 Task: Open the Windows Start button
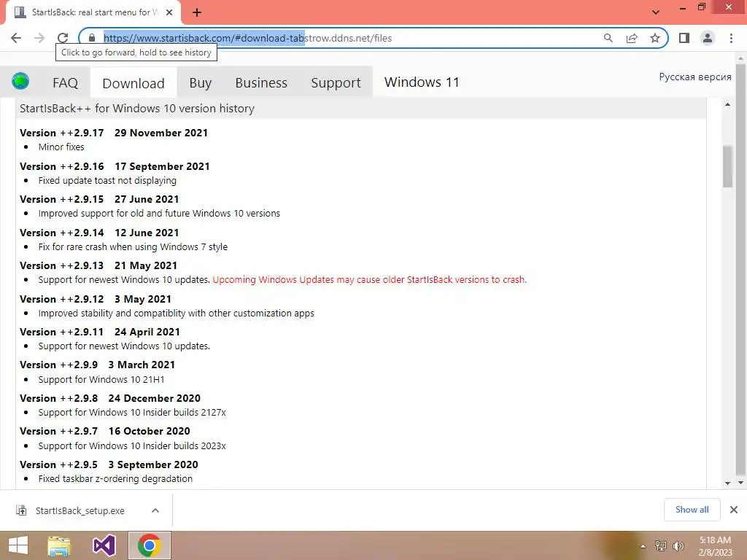(18, 545)
